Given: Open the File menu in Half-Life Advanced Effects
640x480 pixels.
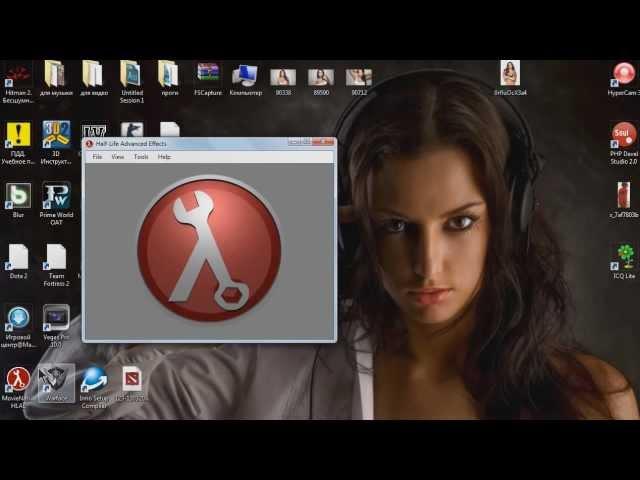Looking at the screenshot, I should pos(97,157).
